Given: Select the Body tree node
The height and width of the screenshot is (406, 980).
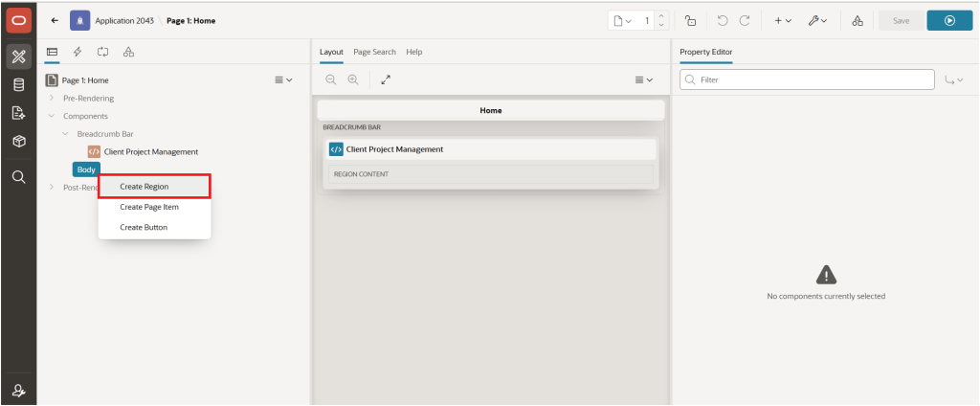Looking at the screenshot, I should click(86, 169).
